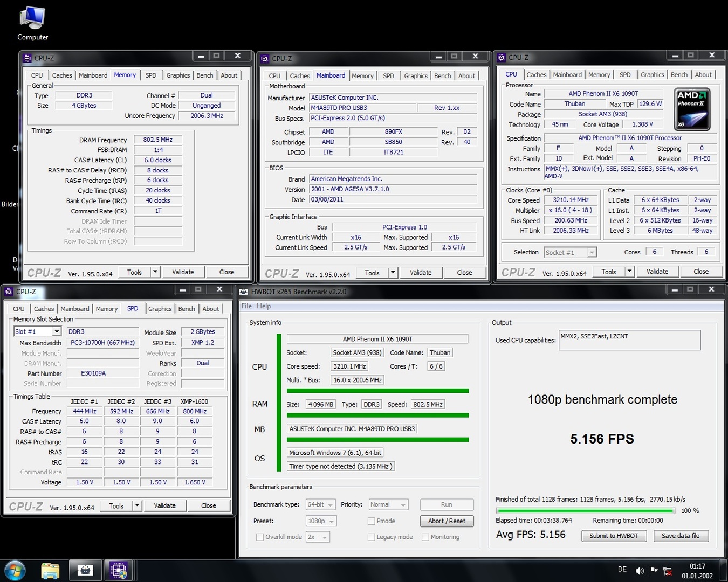Switch to SPD tab in CPU window
The width and height of the screenshot is (728, 582).
tap(625, 75)
